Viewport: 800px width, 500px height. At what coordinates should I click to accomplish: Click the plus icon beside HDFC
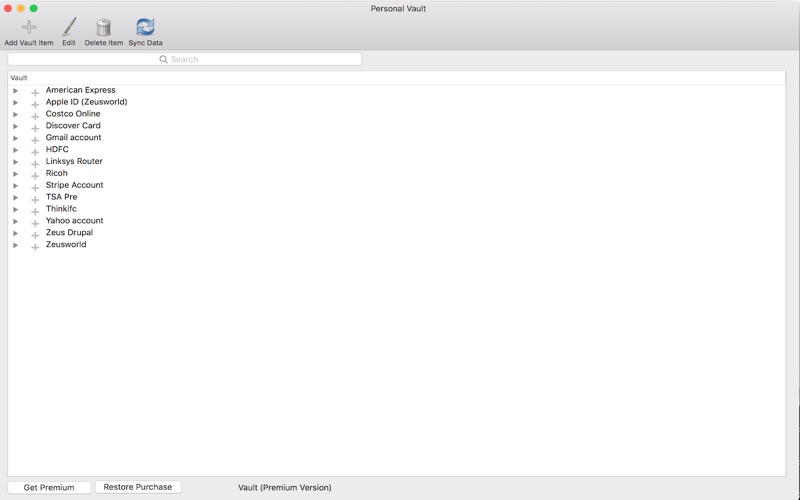[35, 152]
